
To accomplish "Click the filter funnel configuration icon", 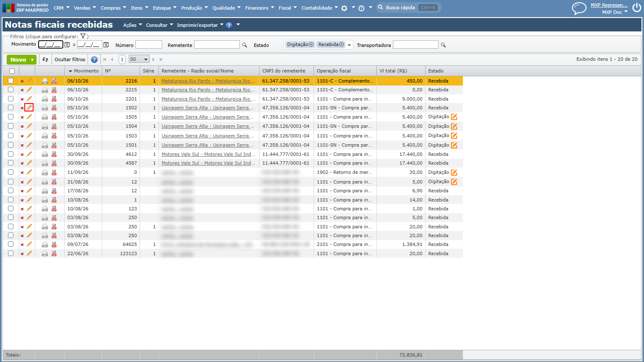I will click(83, 36).
